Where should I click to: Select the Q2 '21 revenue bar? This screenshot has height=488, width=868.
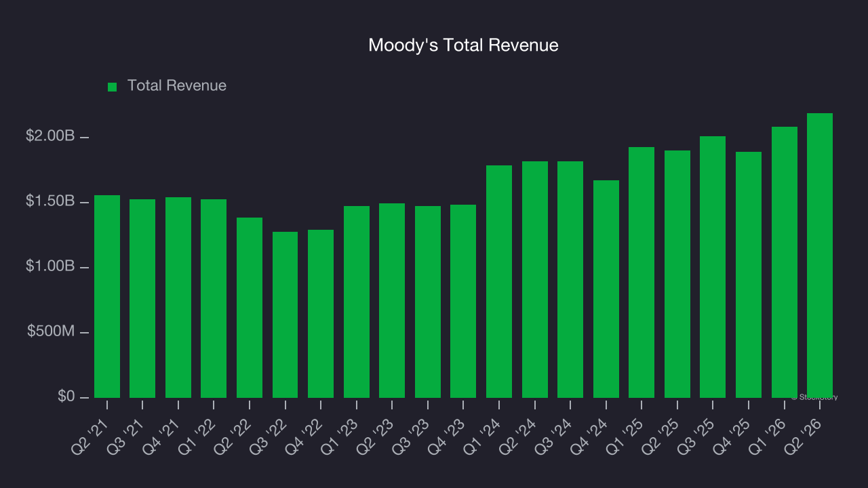(107, 296)
